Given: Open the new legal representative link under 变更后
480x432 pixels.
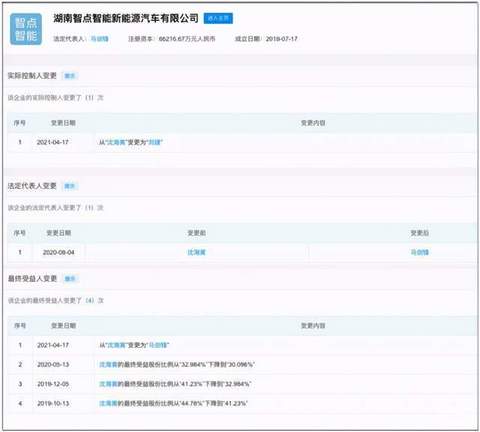Looking at the screenshot, I should tap(420, 252).
